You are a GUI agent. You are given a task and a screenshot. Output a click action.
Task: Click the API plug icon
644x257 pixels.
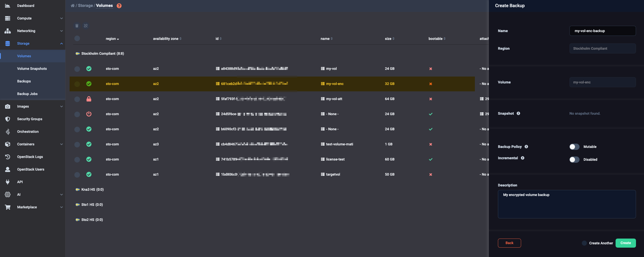(x=7, y=182)
